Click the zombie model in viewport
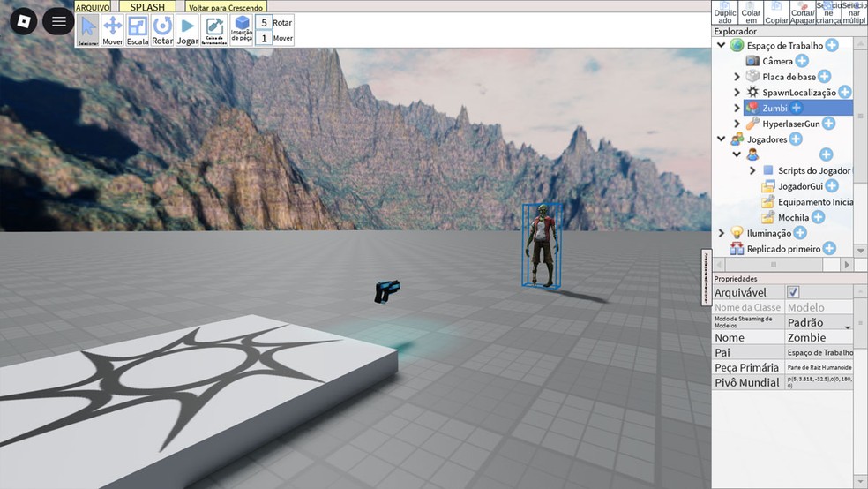Image resolution: width=868 pixels, height=489 pixels. click(542, 245)
